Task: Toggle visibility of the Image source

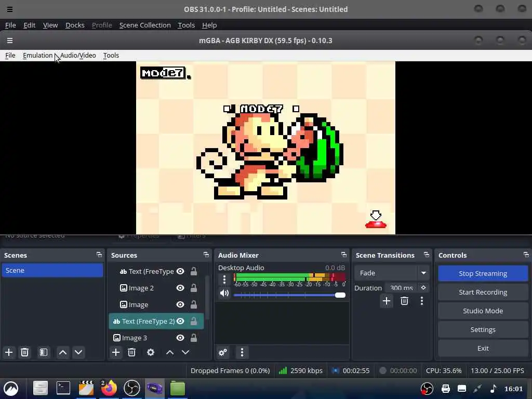Action: [180, 304]
